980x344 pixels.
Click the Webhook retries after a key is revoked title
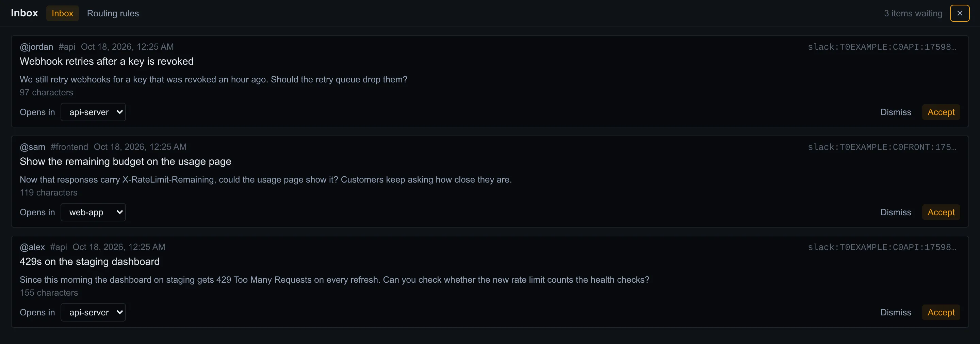coord(107,61)
